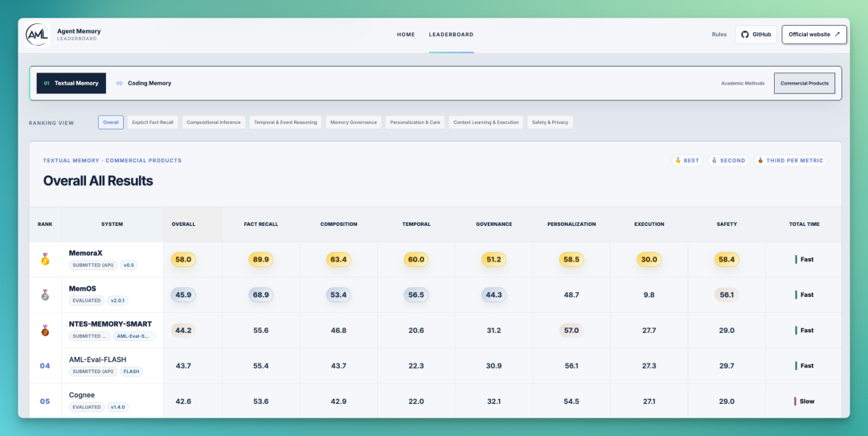Select Commercial Products toggle
Viewport: 868px width, 436px height.
click(x=805, y=83)
